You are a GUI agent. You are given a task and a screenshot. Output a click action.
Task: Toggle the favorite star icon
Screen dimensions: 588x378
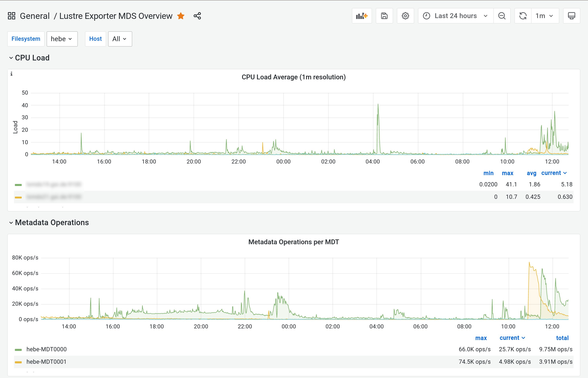click(x=181, y=16)
